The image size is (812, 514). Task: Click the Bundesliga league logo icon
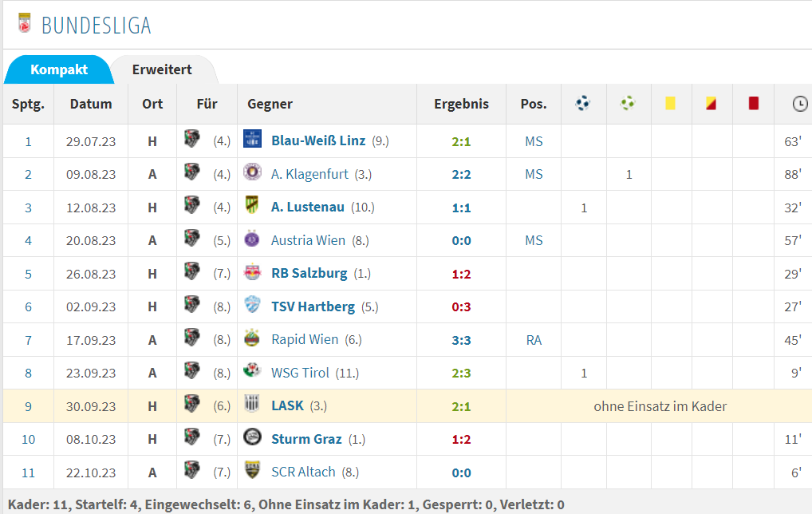tap(25, 23)
